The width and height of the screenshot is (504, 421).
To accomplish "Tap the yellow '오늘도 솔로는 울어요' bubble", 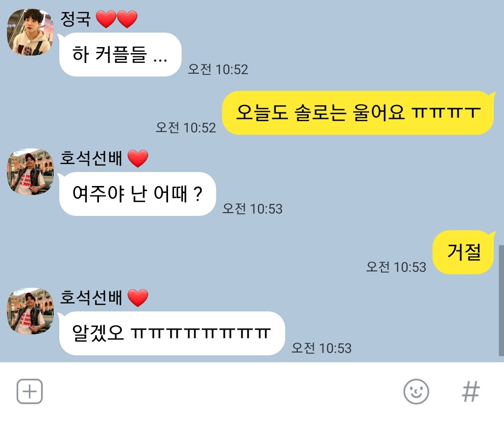I will [358, 113].
